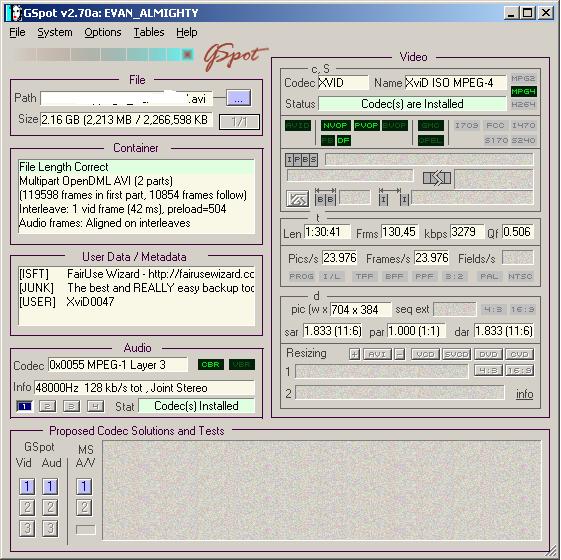Viewport: 561px width, 560px height.
Task: Open the Options menu
Action: 103,32
